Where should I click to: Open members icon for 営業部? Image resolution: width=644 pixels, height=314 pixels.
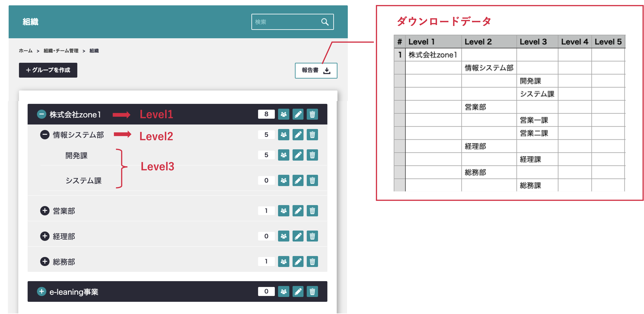tap(284, 211)
